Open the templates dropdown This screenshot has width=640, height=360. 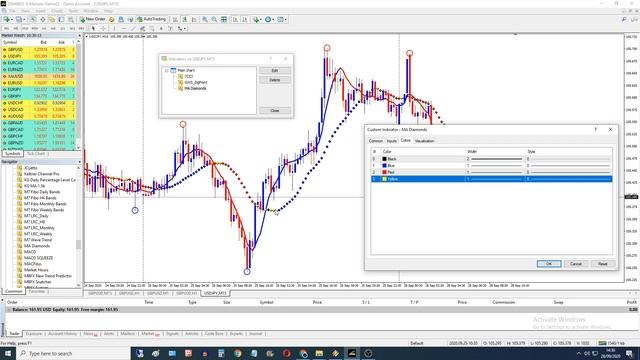coord(282,19)
